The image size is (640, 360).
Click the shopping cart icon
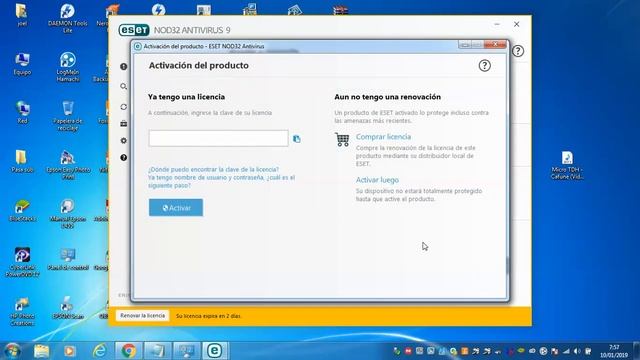click(342, 140)
